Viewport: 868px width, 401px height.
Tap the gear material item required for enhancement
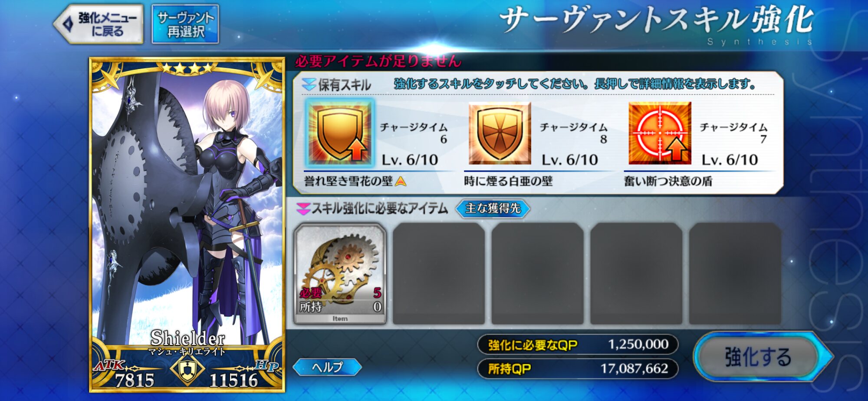click(340, 274)
